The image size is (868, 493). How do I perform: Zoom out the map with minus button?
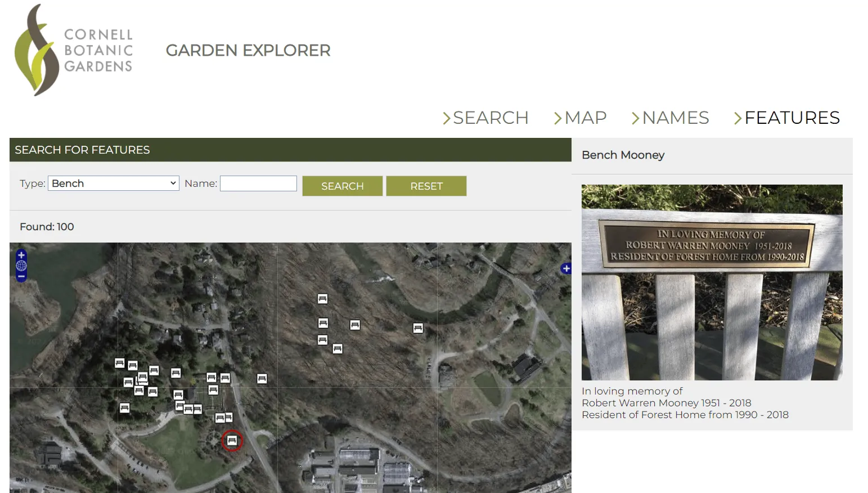pos(21,276)
